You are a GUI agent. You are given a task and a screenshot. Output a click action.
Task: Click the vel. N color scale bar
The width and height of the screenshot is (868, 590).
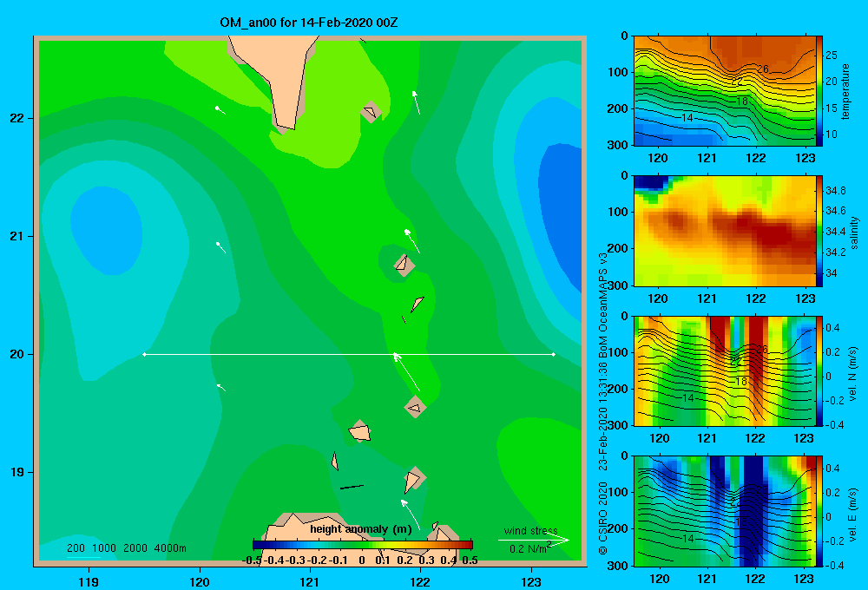819,370
